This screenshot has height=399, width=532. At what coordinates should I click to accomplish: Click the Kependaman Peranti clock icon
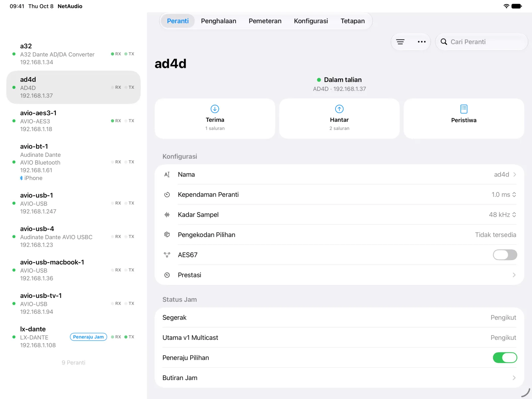pos(167,195)
